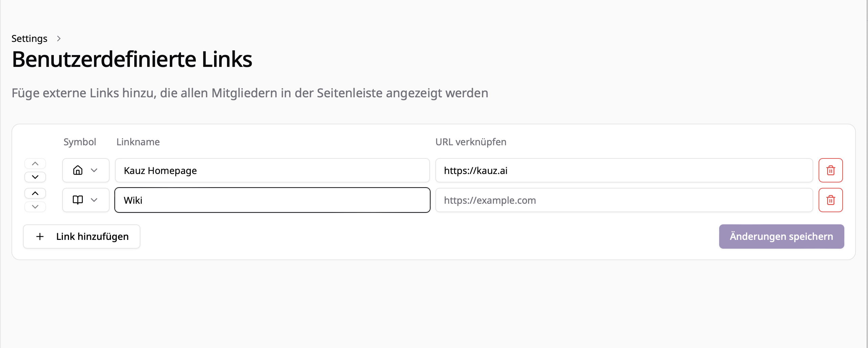
Task: Click the empty URL field showing https://example.com
Action: (x=623, y=200)
